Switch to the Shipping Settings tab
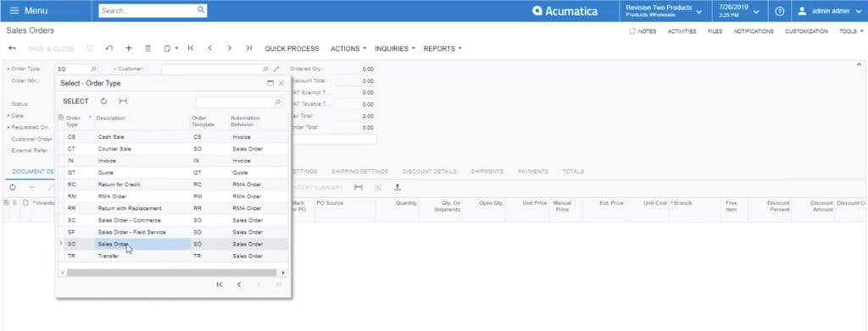This screenshot has height=331, width=868. [359, 172]
